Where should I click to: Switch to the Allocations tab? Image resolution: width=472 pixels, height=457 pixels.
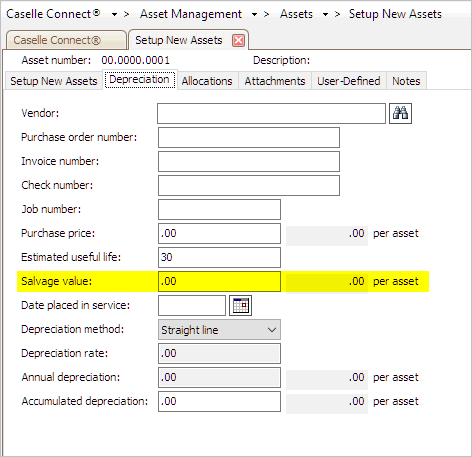pyautogui.click(x=207, y=81)
